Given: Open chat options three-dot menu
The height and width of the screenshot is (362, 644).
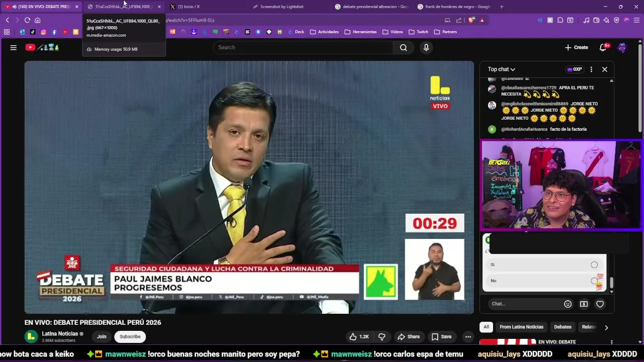Looking at the screenshot, I should 591,69.
